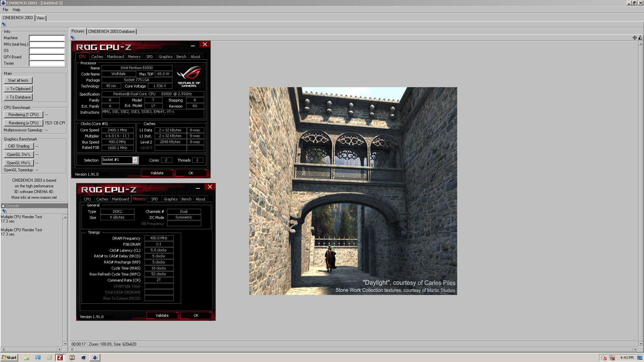Minimize the lower ROG CPU-Z Memory window

pyautogui.click(x=198, y=188)
